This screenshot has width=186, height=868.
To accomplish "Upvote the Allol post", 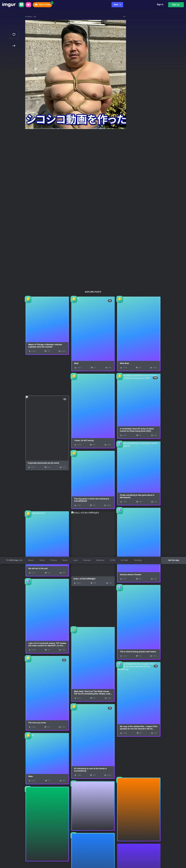I will [75, 368].
